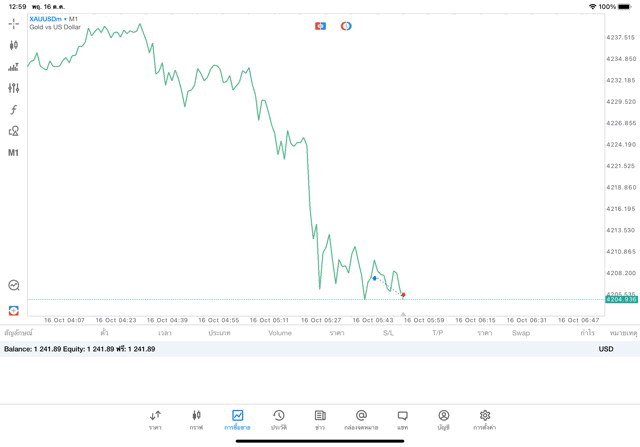Open the การตั้งค่า (Settings) tab
The image size is (640, 447).
point(485,419)
